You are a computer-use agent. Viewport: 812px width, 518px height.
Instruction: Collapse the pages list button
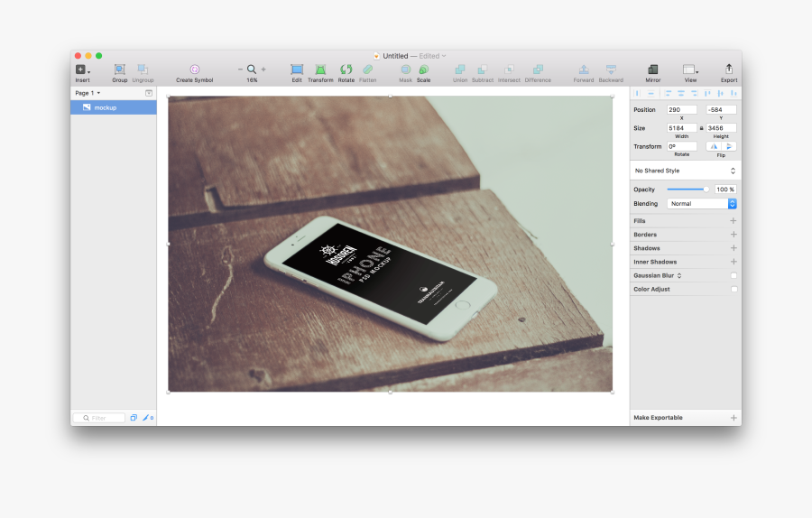pyautogui.click(x=149, y=93)
